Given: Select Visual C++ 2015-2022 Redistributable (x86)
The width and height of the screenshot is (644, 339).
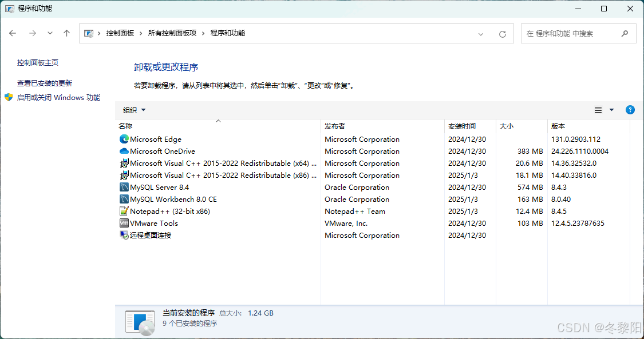Looking at the screenshot, I should point(223,175).
